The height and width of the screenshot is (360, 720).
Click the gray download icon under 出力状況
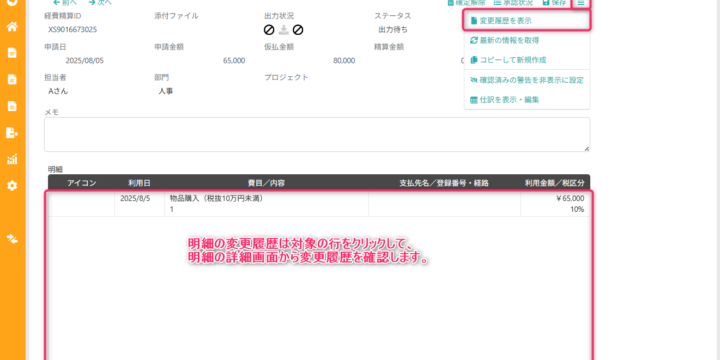(x=284, y=30)
